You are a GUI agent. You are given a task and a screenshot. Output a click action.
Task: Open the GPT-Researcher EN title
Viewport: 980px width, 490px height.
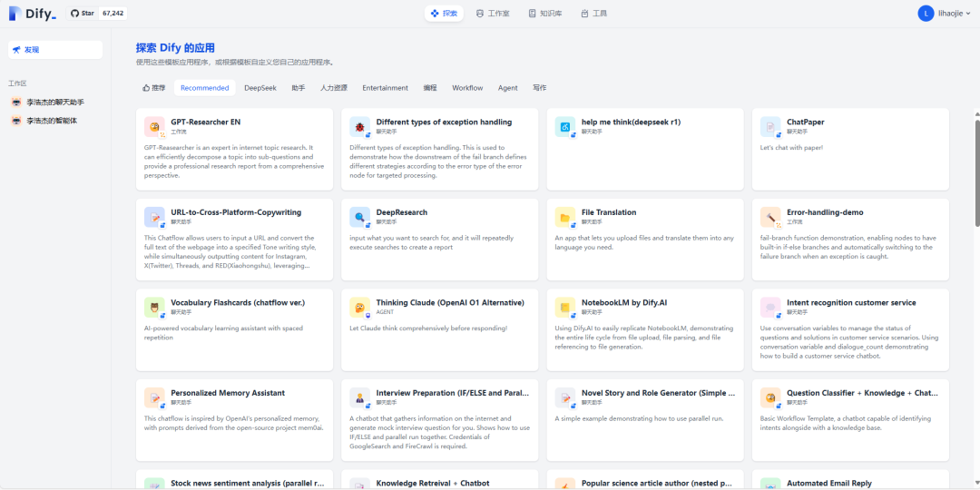206,122
